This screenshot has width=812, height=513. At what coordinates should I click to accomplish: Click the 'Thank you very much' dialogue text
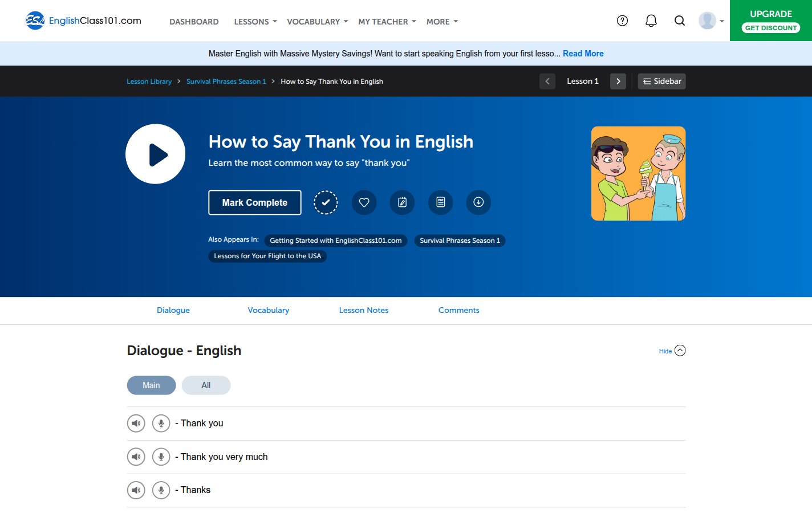224,457
